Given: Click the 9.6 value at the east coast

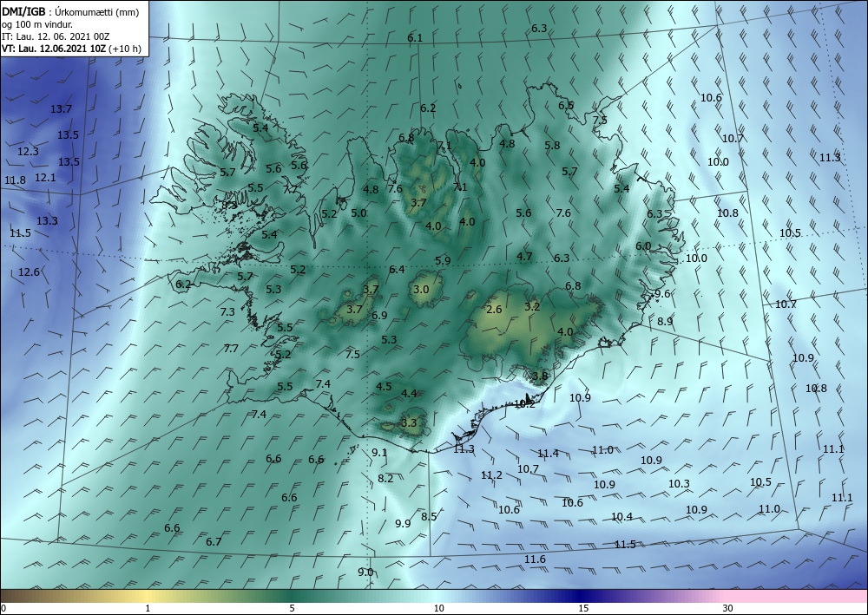Looking at the screenshot, I should [x=662, y=294].
